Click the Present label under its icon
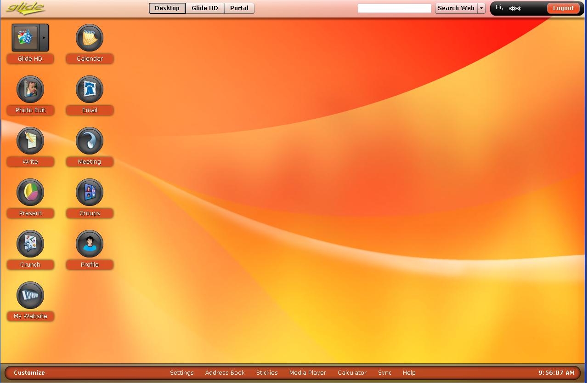 (x=30, y=213)
